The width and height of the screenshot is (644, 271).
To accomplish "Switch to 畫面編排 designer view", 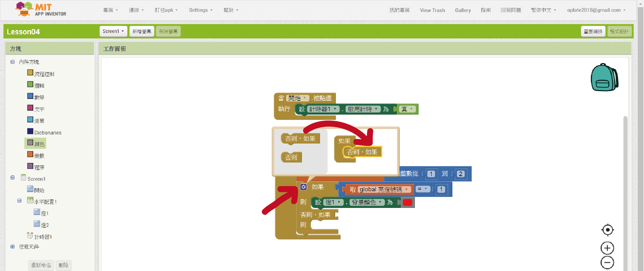I will click(593, 31).
